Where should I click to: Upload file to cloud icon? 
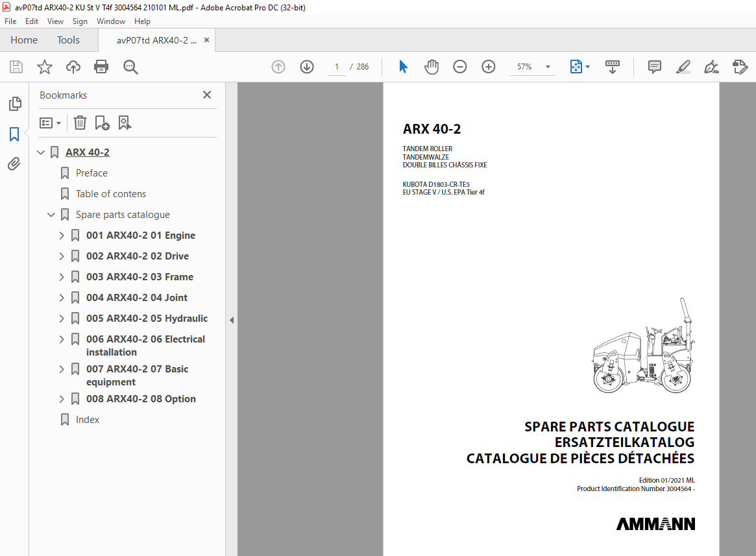point(73,67)
